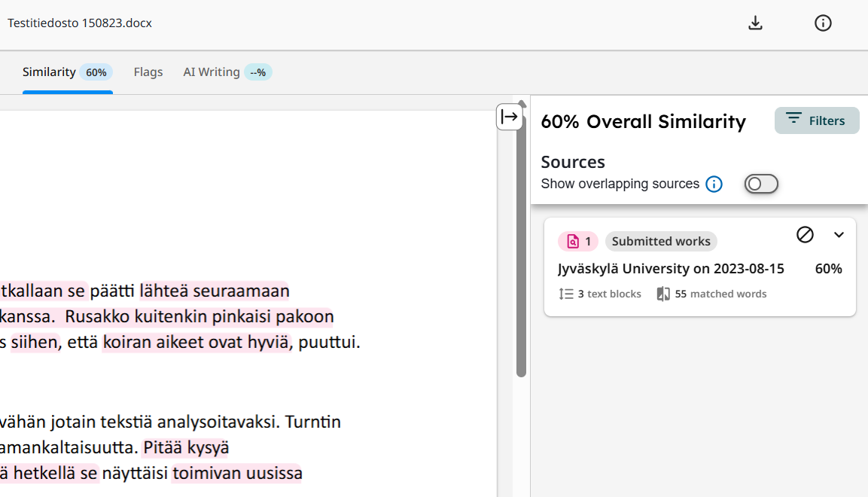This screenshot has height=497, width=868.
Task: Exclude the Jyväskylä University source via the circle-slash icon
Action: coord(805,235)
